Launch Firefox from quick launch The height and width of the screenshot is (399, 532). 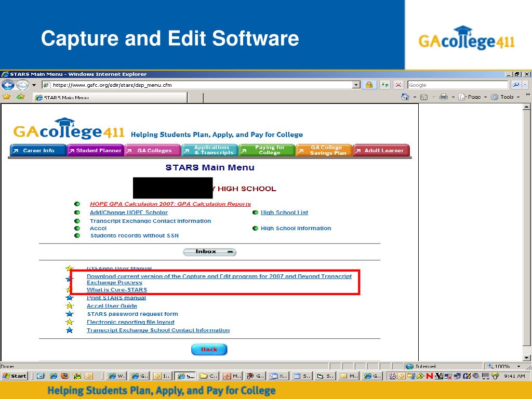(65, 376)
